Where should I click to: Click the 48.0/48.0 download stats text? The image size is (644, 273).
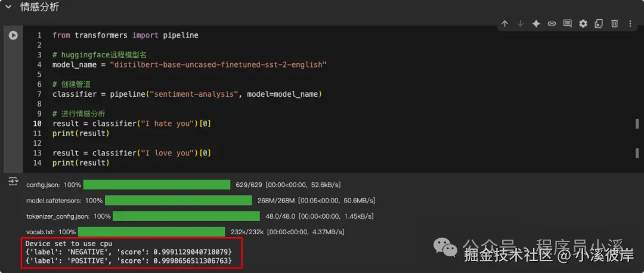[320, 216]
